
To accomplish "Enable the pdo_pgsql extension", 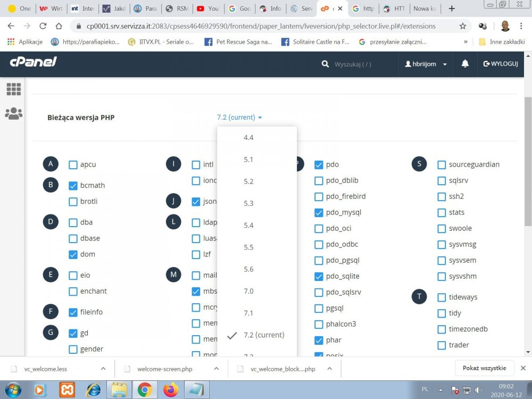I will tap(319, 261).
